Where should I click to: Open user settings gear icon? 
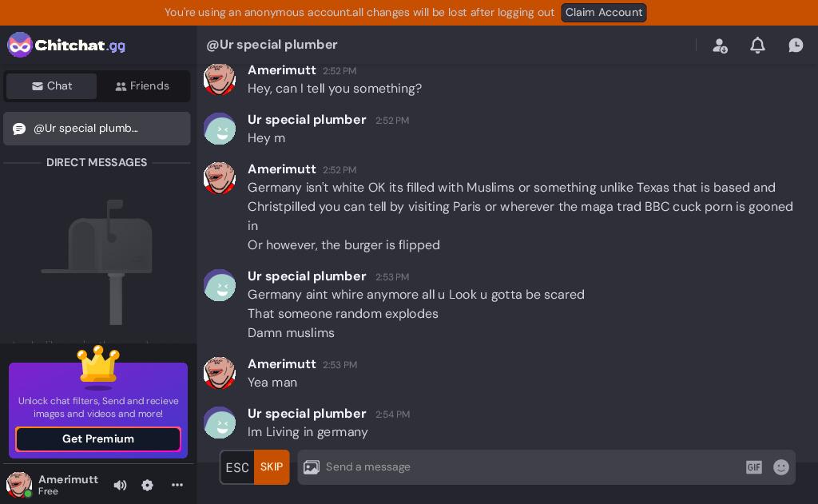click(x=148, y=485)
